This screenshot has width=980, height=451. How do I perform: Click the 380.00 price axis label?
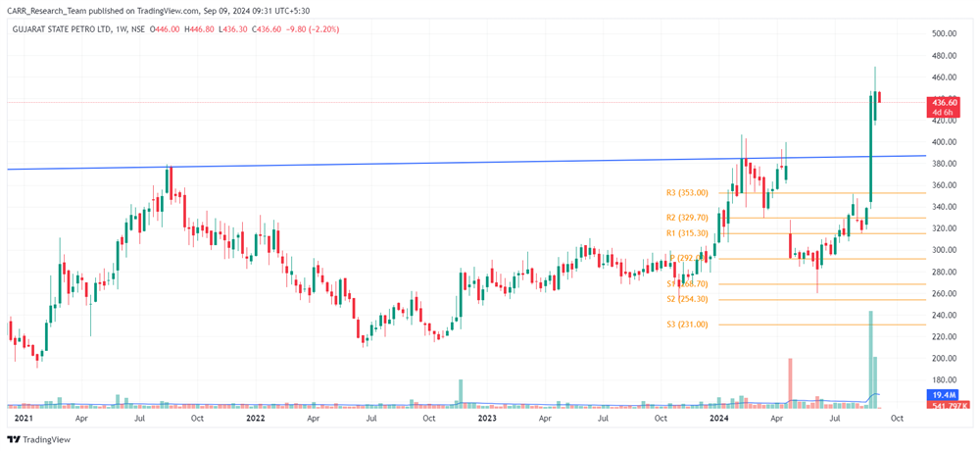[945, 164]
